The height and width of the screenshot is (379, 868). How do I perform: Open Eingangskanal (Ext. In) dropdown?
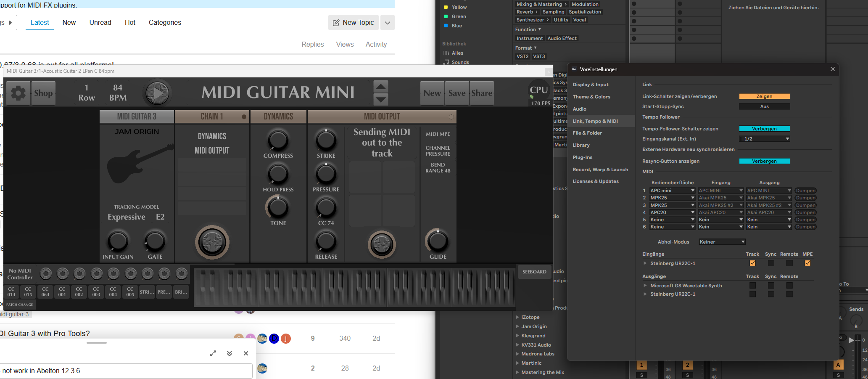pyautogui.click(x=764, y=139)
